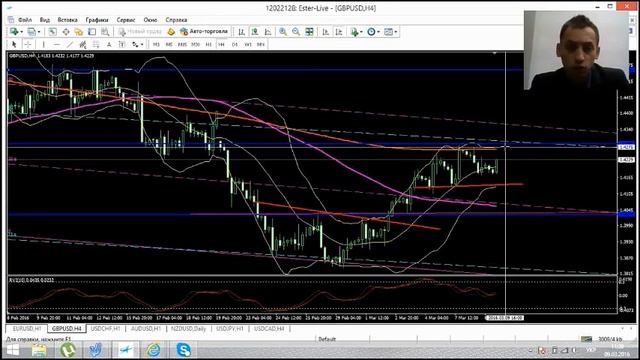Set timeframe to M15
The image size is (640, 360).
[182, 44]
